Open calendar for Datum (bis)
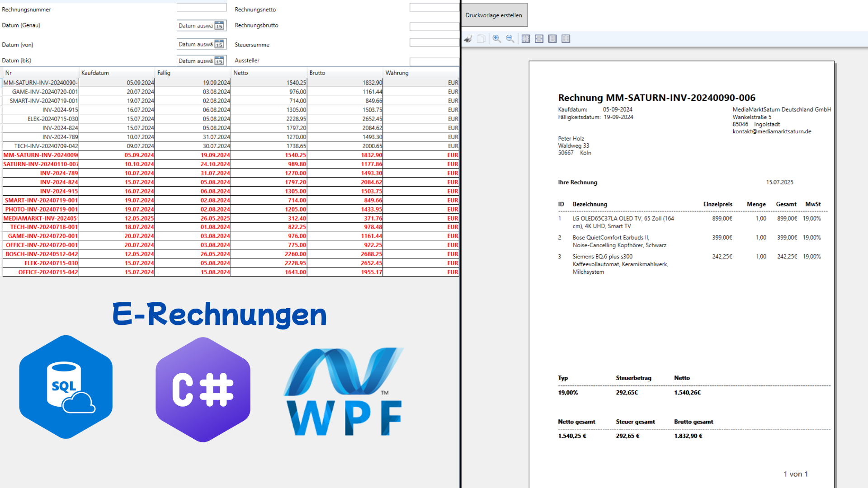The image size is (868, 488). coord(219,61)
